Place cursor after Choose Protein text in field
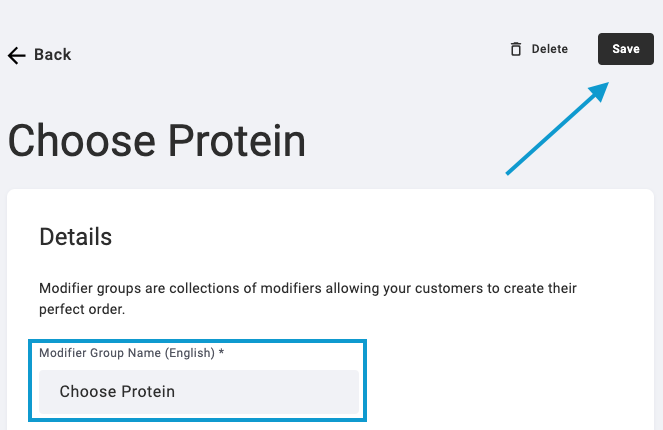663x430 pixels. click(x=176, y=392)
